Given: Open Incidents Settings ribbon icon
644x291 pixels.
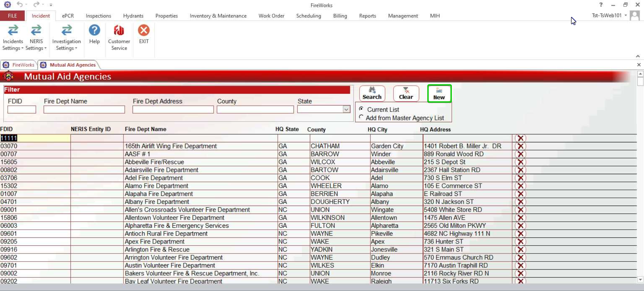Looking at the screenshot, I should (13, 37).
